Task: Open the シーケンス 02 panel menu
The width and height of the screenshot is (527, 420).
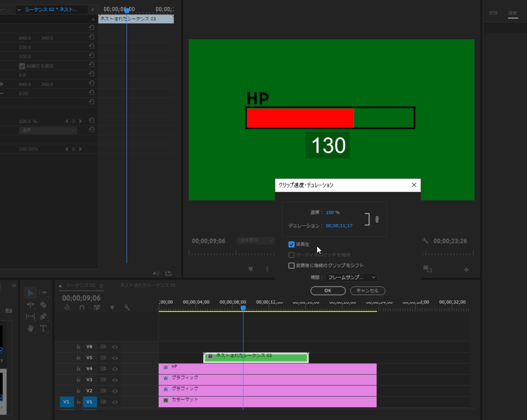Action: coord(101,286)
